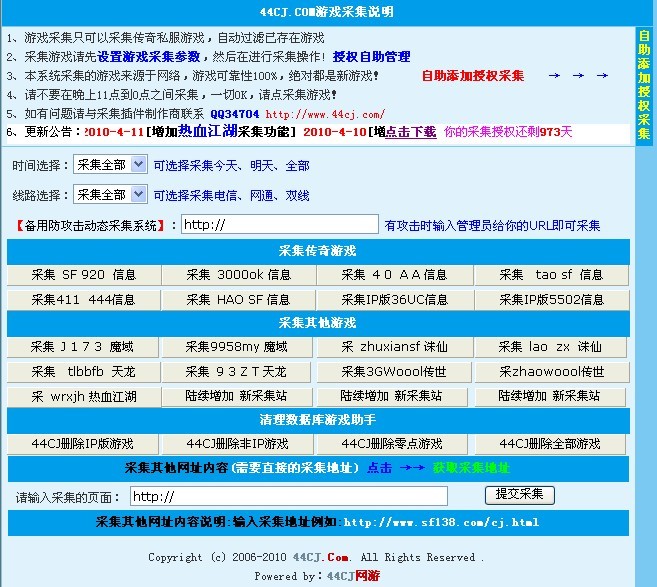Open the 获取采集地址 link

pyautogui.click(x=471, y=468)
